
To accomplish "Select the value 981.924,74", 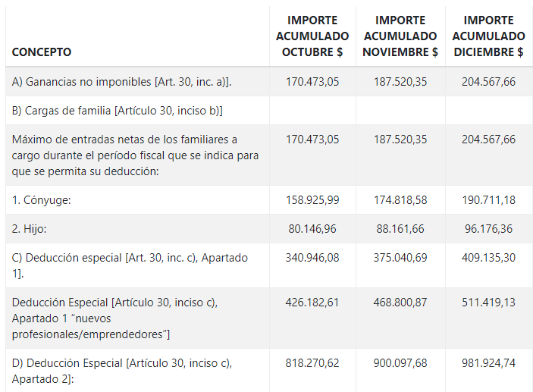I will pos(488,363).
